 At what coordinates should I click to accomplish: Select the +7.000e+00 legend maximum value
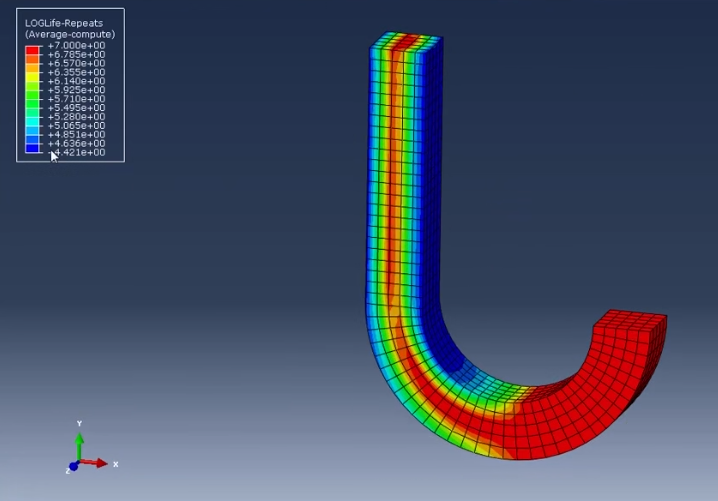[76, 45]
